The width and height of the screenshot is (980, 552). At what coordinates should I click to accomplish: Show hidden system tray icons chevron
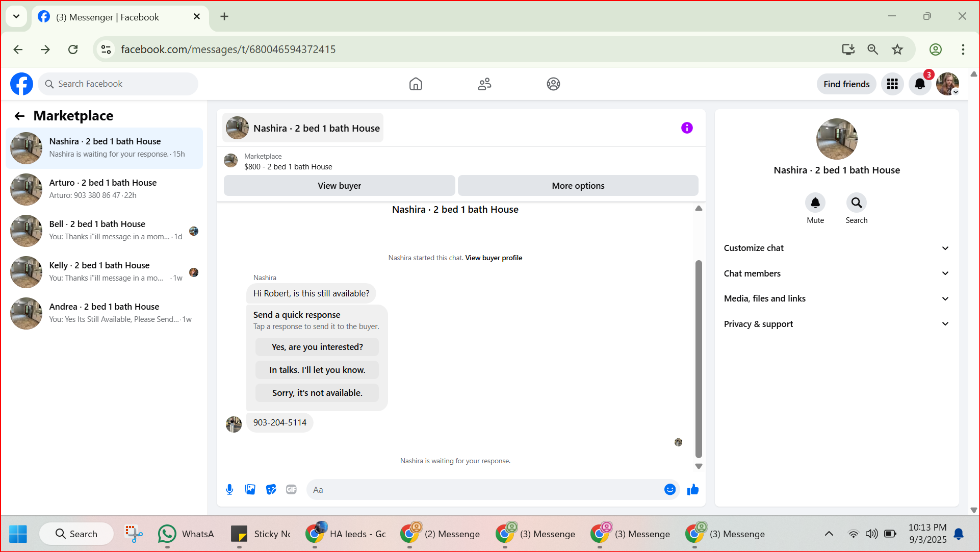[x=829, y=534]
